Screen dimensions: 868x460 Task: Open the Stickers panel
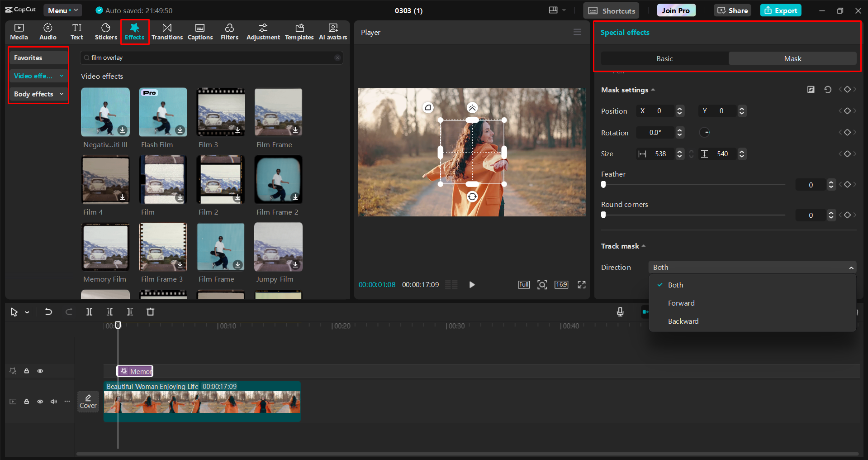[x=106, y=32]
